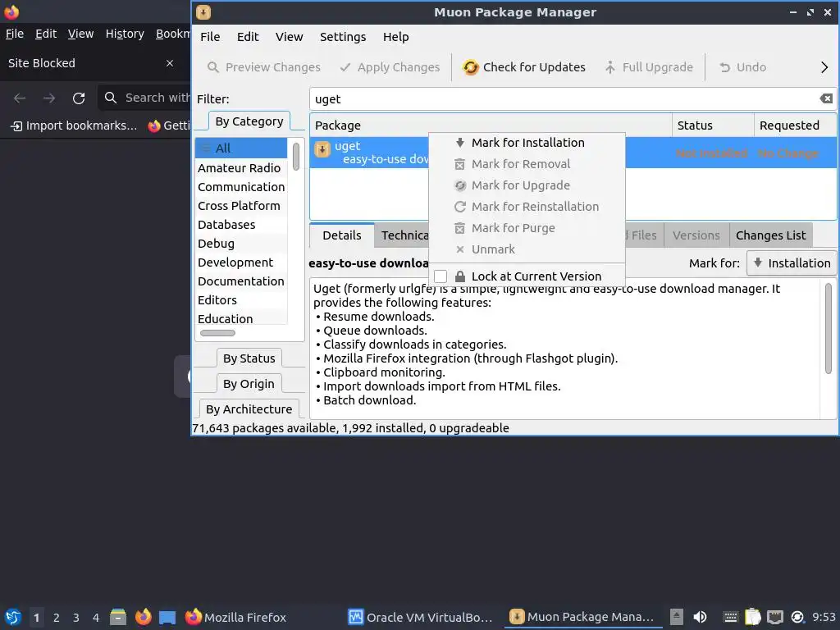
Task: Choose Mark for Reinstallation in context menu
Action: (527, 207)
